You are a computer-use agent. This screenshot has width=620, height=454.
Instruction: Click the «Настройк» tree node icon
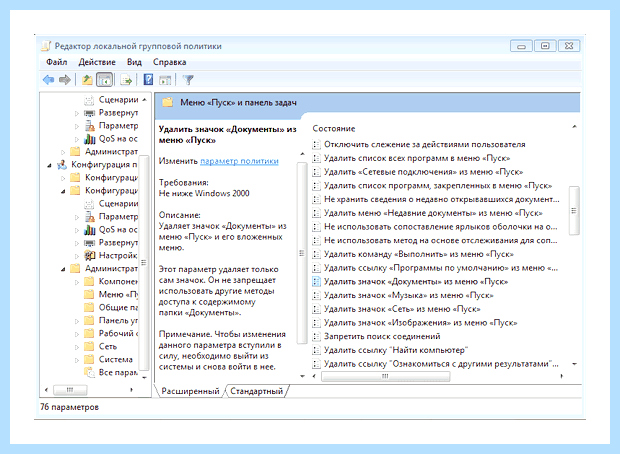[x=90, y=255]
